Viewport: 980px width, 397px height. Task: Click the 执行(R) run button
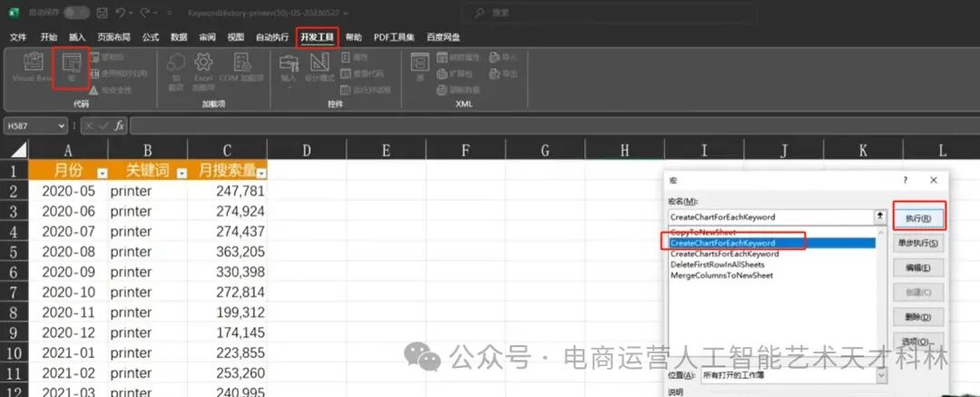[x=918, y=219]
